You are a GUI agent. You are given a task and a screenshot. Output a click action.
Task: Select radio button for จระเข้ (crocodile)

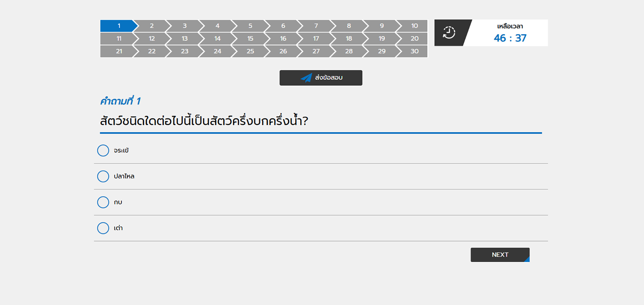tap(103, 150)
